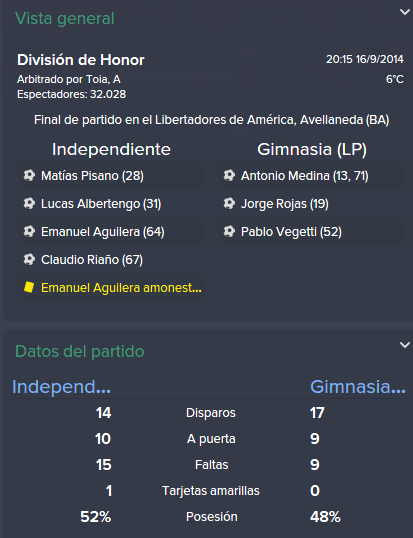Select the Gimnasia... stats column header

(x=358, y=387)
